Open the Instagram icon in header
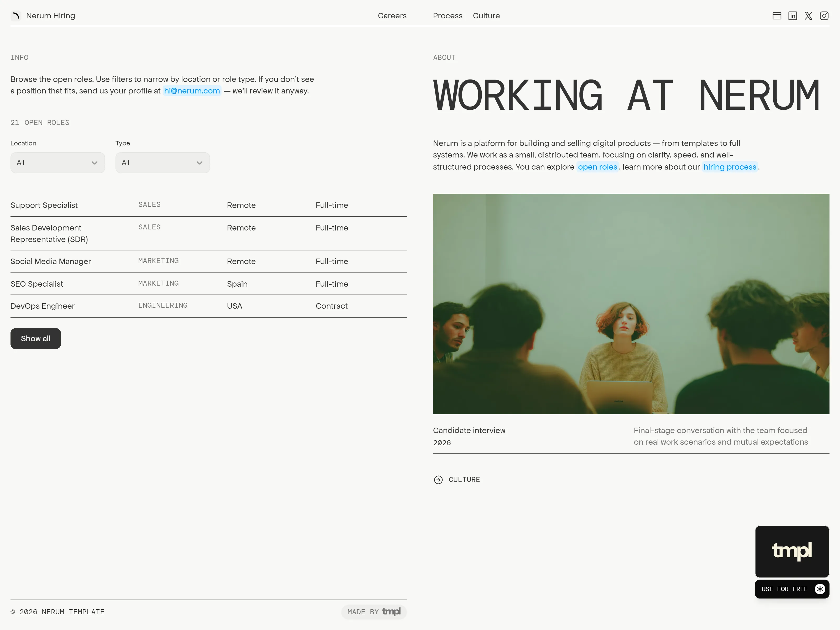This screenshot has width=840, height=630. 824,15
